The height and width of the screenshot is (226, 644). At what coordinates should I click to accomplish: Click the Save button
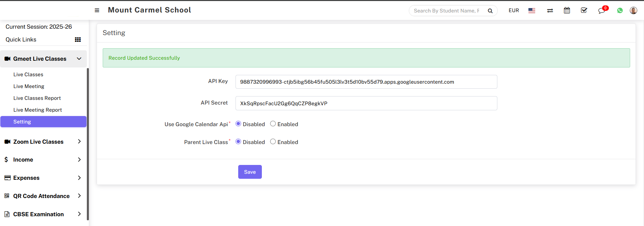pos(250,172)
